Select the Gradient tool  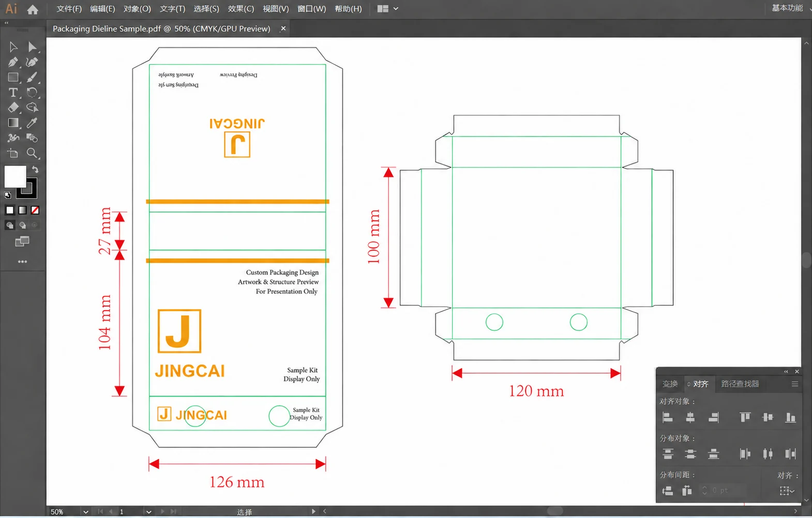coord(13,123)
